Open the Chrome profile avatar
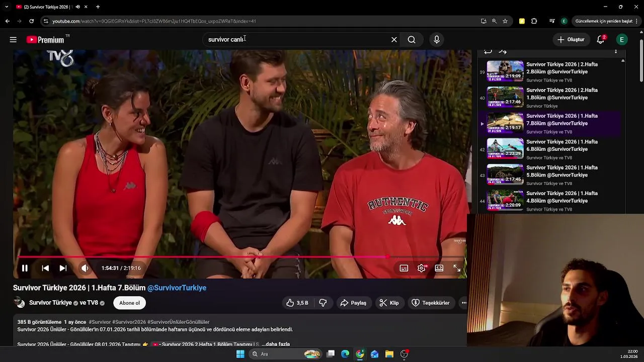 564,21
